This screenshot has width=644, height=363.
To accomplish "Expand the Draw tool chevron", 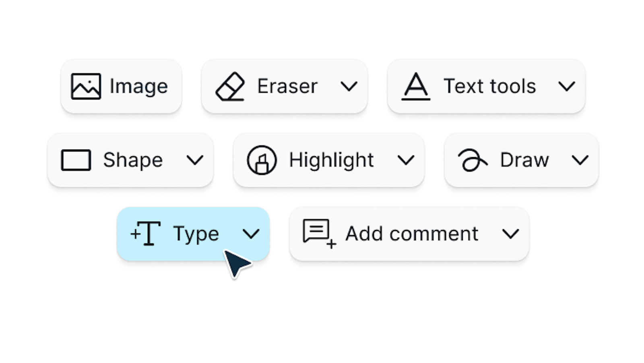I will 580,160.
